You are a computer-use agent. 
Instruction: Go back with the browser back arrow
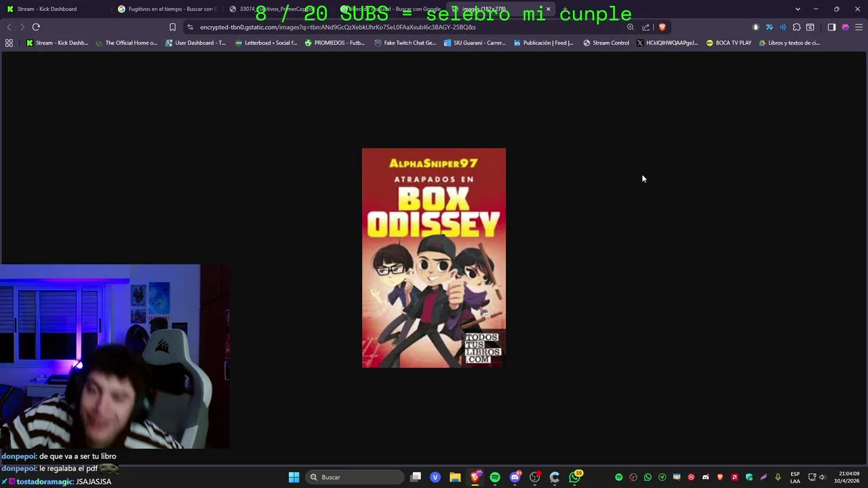(x=9, y=27)
